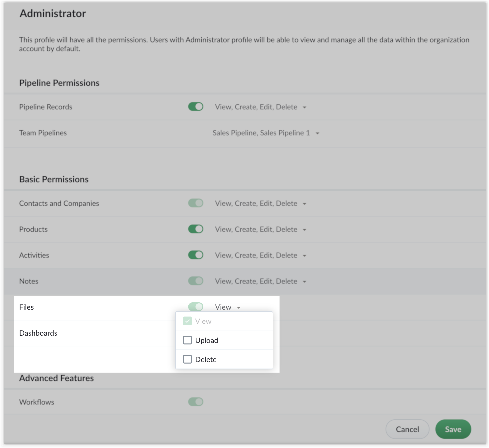Disable the Products permission toggle
489x448 pixels.
[196, 229]
